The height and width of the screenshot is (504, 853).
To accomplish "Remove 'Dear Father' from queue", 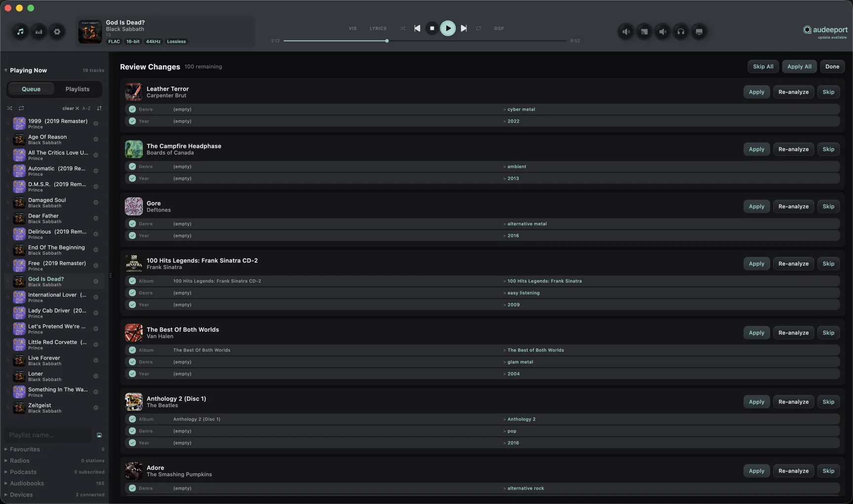I will point(96,218).
